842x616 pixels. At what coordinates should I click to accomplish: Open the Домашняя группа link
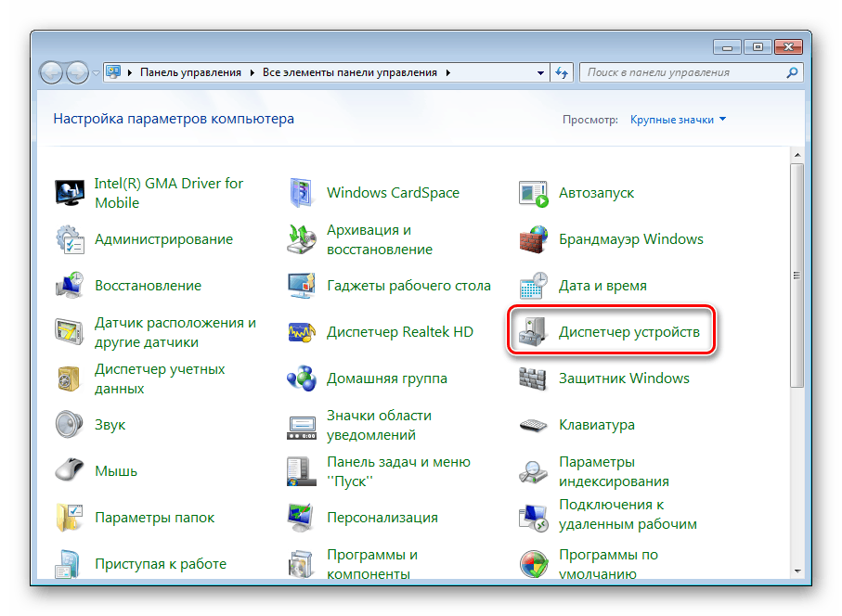click(386, 379)
